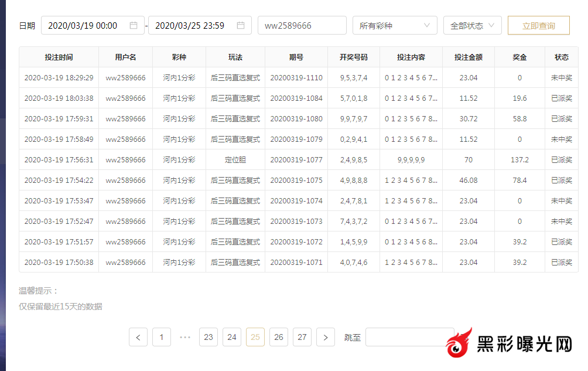The image size is (588, 371).
Task: Click the pagination ellipsis dots
Action: [x=185, y=337]
